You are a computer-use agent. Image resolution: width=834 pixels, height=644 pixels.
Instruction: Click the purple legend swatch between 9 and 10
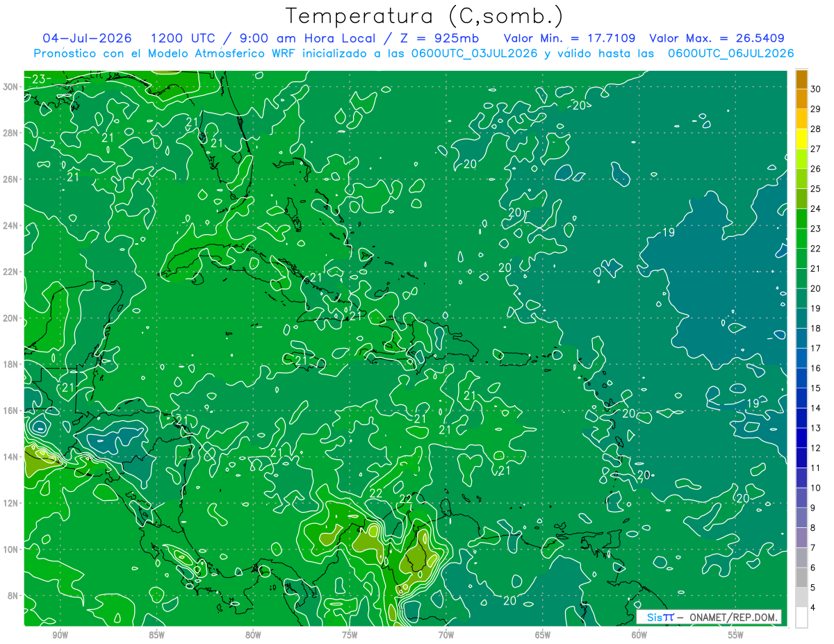pyautogui.click(x=801, y=498)
